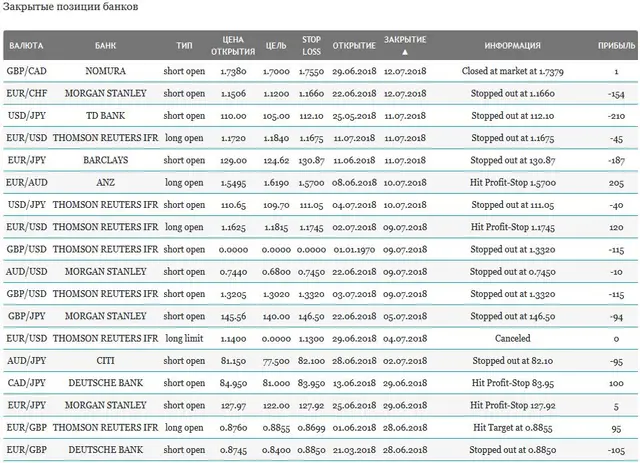640x463 pixels.
Task: Click BARCLAYS bank name
Action: [105, 160]
